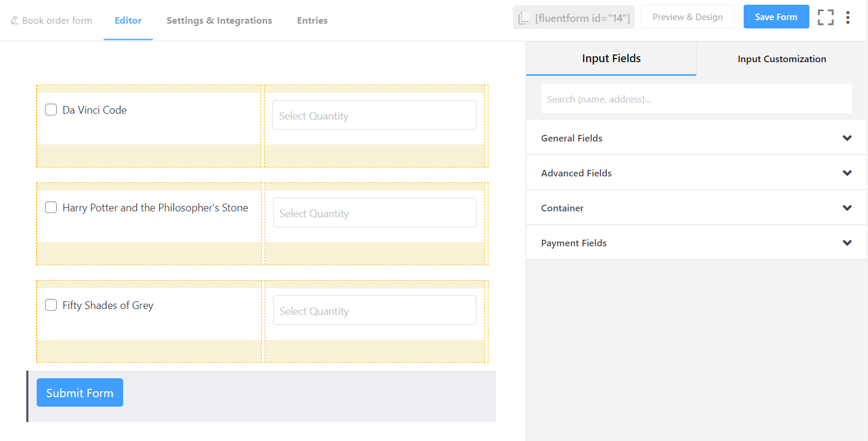Viewport: 868px width, 441px height.
Task: Copy the fluentform shortcode using the clipboard icon
Action: 523,17
